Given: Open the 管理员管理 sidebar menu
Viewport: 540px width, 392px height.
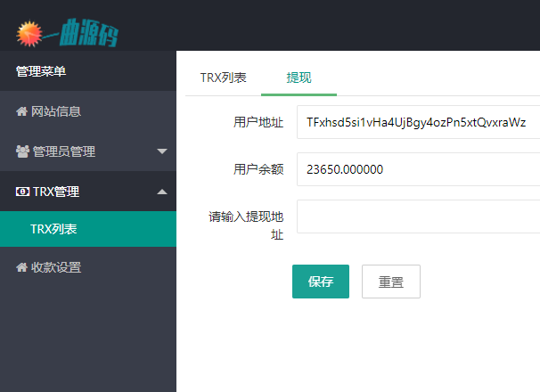Looking at the screenshot, I should (88, 151).
